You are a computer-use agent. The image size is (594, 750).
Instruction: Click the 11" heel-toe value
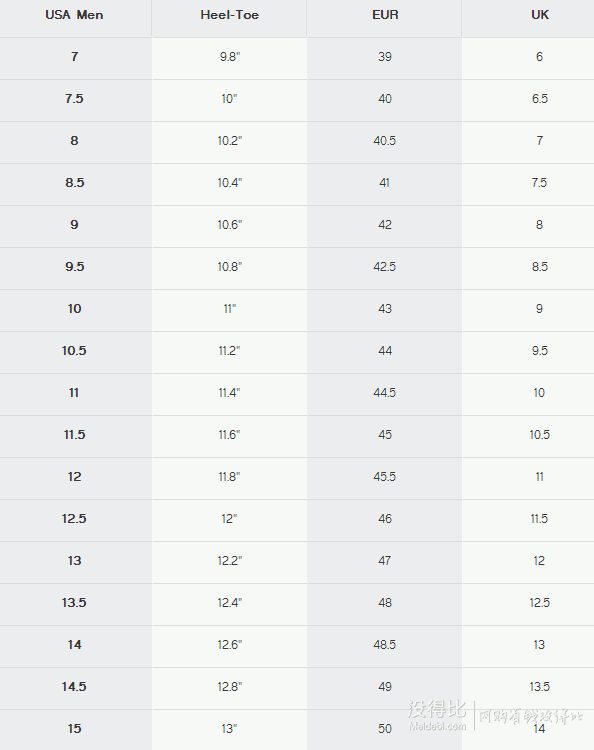click(x=230, y=309)
